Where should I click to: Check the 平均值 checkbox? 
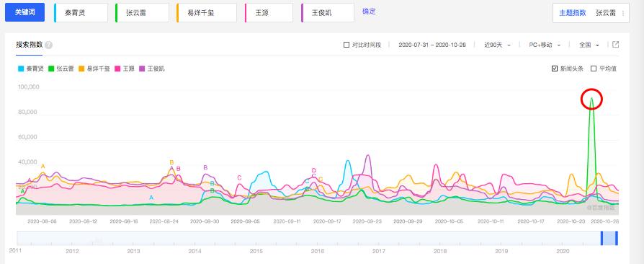tap(593, 69)
